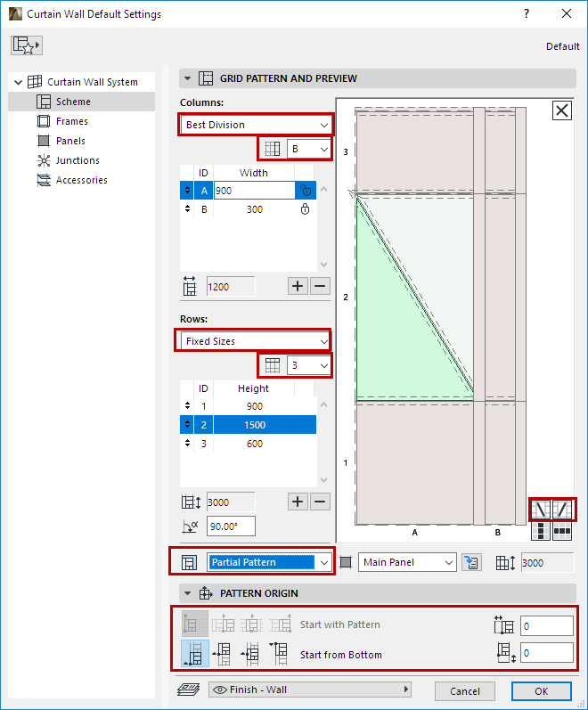
Task: Toggle the lock icon for column B
Action: [306, 209]
